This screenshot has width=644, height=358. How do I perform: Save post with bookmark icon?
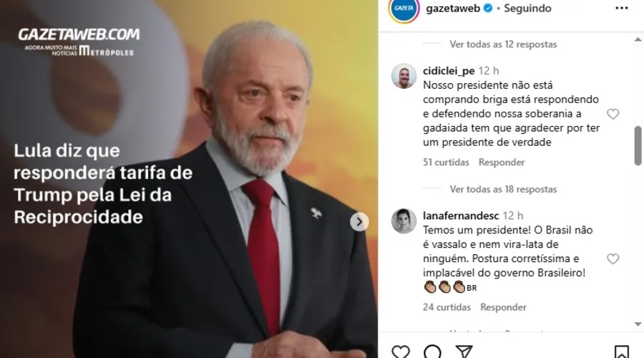(x=621, y=352)
